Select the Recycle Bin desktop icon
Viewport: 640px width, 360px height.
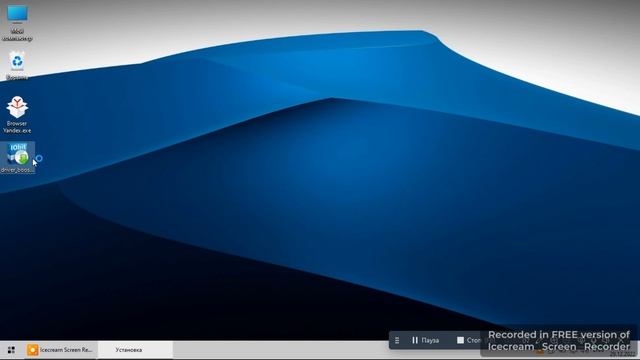(x=17, y=65)
